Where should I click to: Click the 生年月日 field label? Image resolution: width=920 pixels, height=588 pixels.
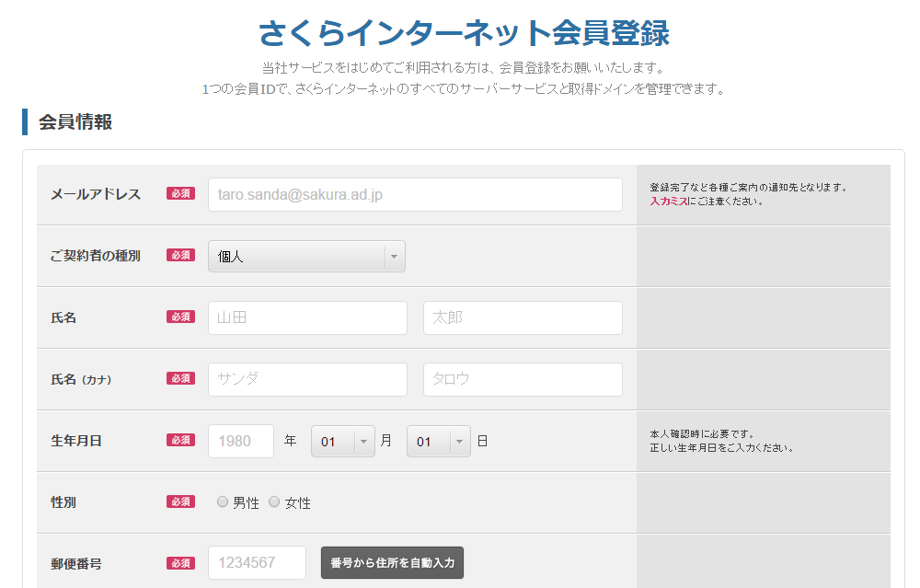tap(76, 441)
